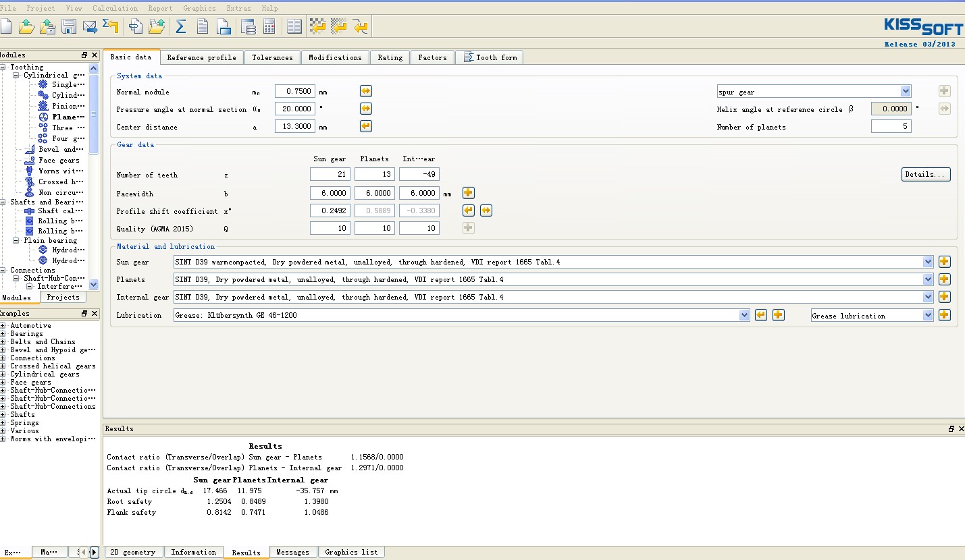
Task: Open the Extras menu
Action: tap(238, 8)
